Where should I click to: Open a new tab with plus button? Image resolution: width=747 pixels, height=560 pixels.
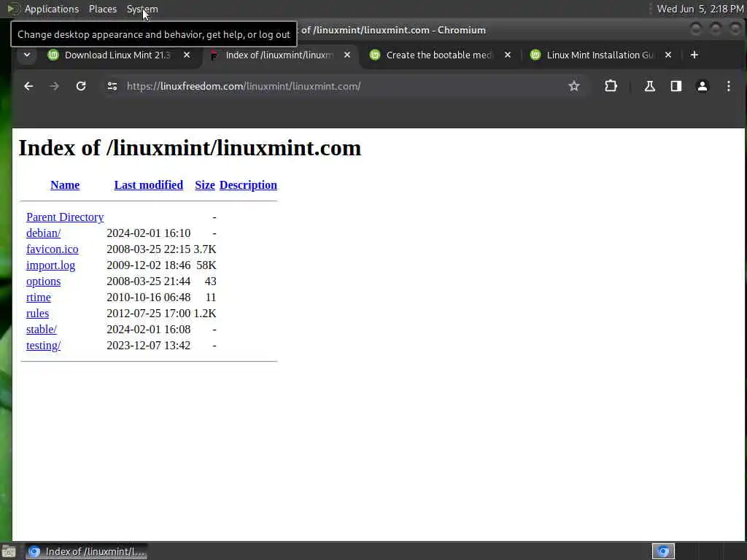point(694,55)
